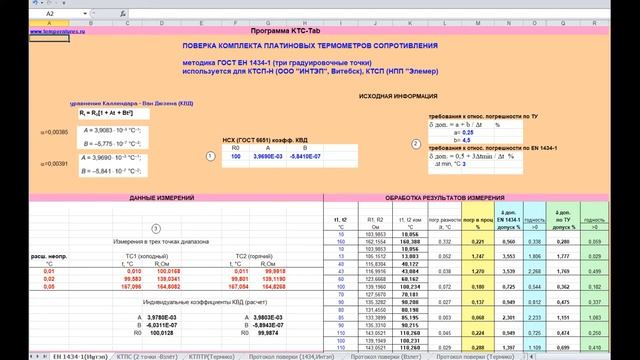
Task: Select calculated TC1 R0 value 100,0128
Action: [x=162, y=333]
